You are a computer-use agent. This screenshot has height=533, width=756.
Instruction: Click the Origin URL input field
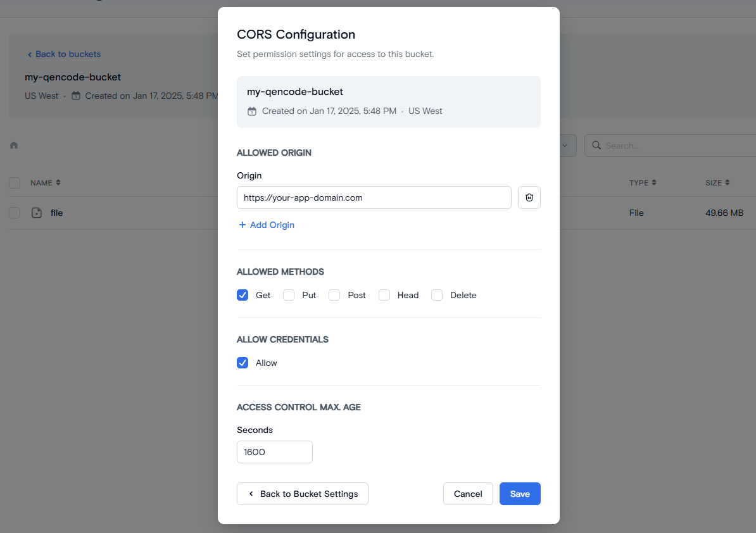[x=374, y=198]
